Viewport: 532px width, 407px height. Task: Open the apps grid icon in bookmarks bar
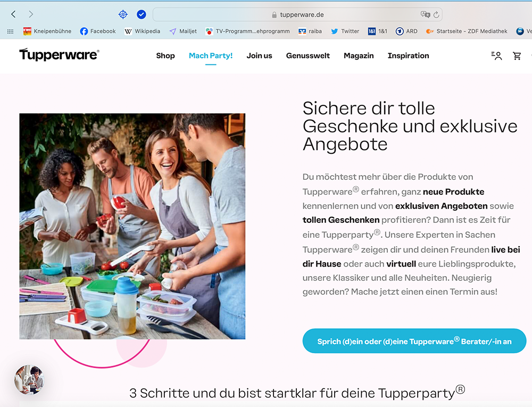click(10, 31)
